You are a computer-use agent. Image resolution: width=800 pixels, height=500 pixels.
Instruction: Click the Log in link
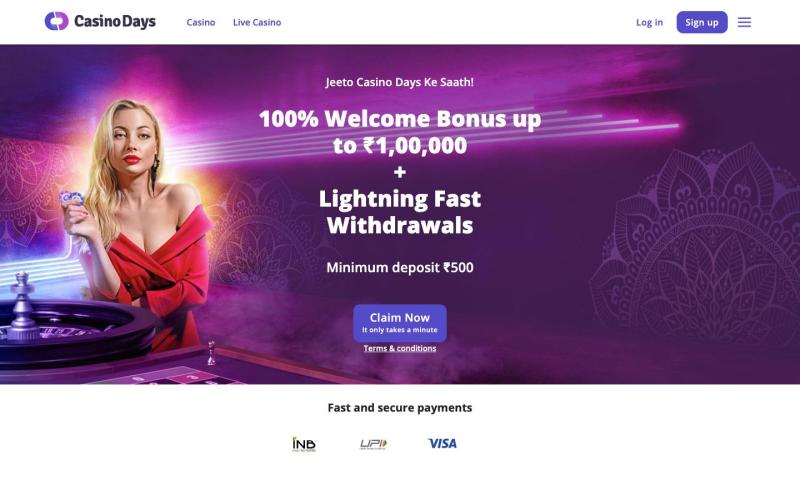(649, 22)
